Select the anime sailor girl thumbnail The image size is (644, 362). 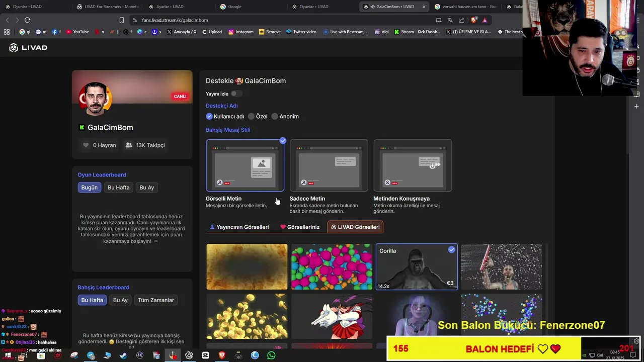pyautogui.click(x=332, y=316)
